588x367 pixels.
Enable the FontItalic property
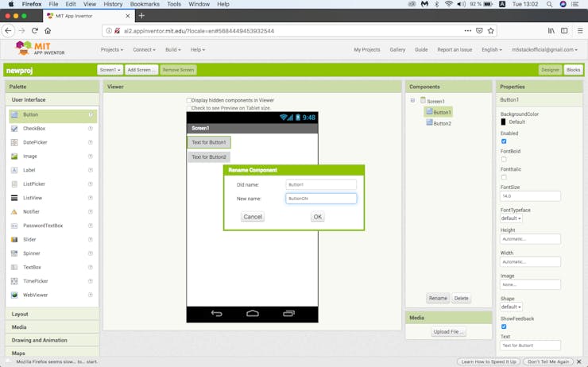pyautogui.click(x=504, y=177)
